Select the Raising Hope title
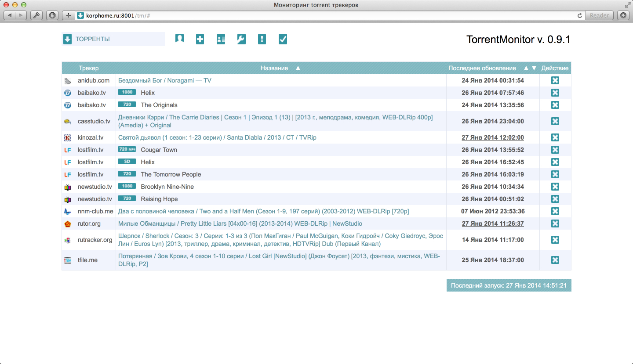 click(160, 199)
